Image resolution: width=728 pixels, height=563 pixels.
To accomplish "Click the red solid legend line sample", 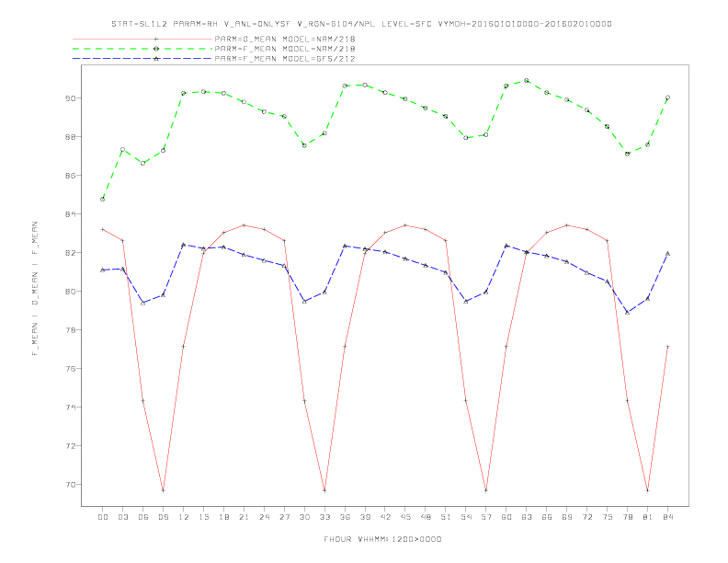I will click(x=142, y=39).
